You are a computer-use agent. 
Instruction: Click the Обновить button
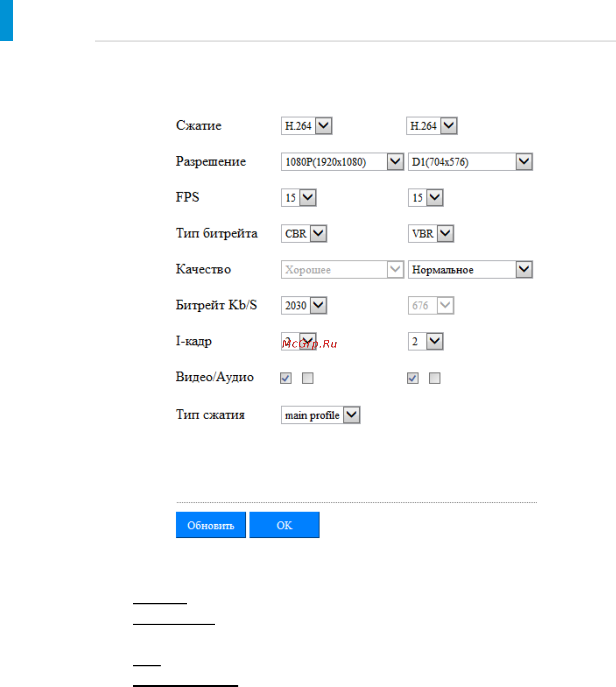click(211, 525)
